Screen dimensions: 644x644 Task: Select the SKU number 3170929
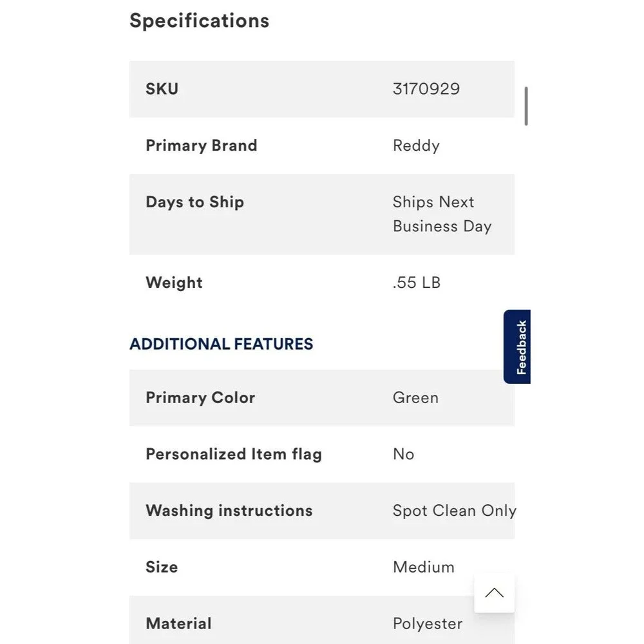[x=426, y=89]
